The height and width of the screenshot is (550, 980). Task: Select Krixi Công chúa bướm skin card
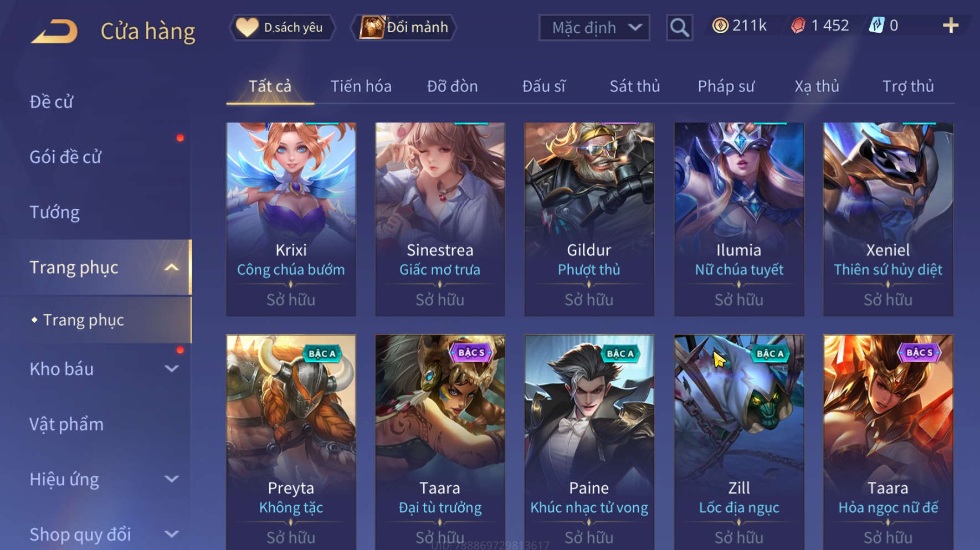pos(291,219)
